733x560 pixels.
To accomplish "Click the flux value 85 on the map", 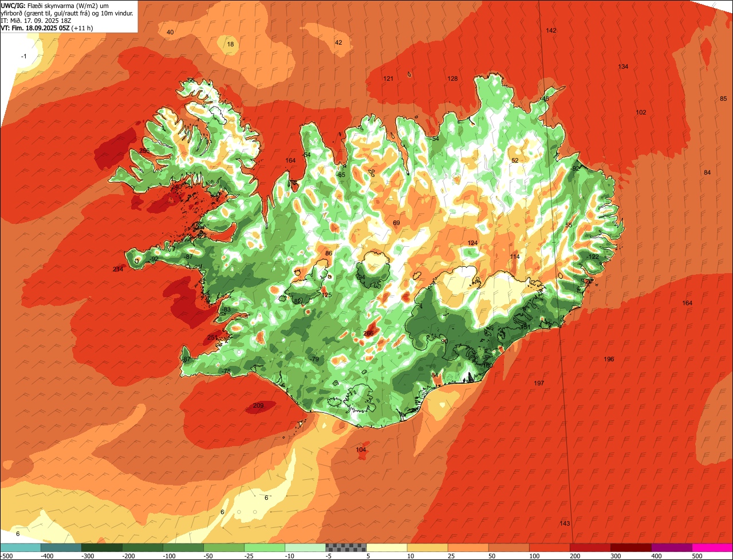I will click(x=723, y=99).
